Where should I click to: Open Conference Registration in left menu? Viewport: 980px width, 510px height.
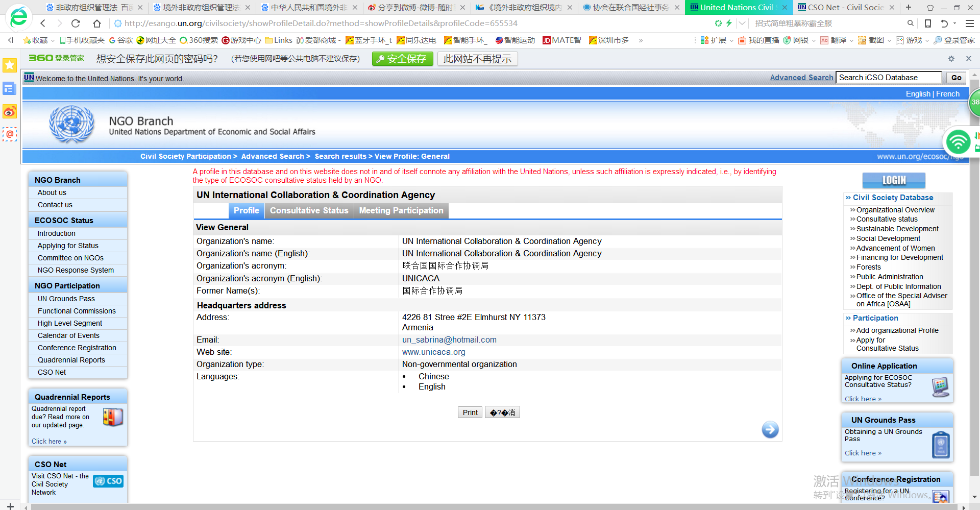click(x=78, y=348)
